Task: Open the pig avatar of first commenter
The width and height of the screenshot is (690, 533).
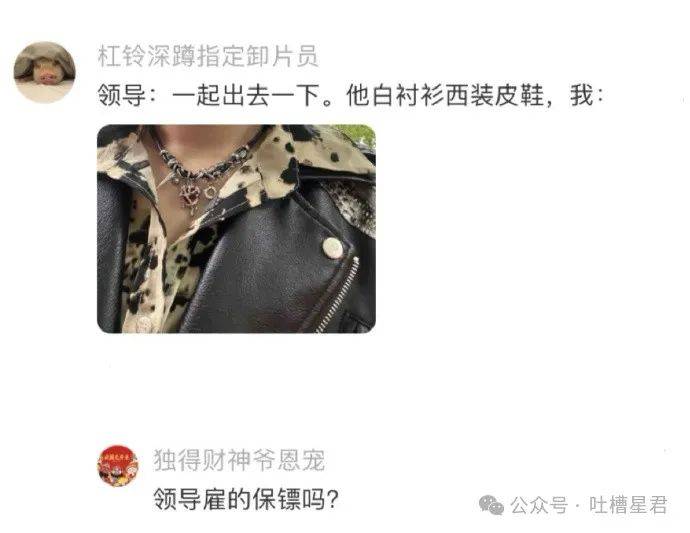Action: pos(44,73)
